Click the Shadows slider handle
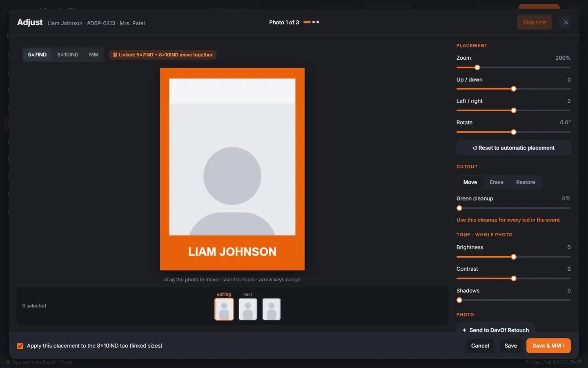 [459, 300]
